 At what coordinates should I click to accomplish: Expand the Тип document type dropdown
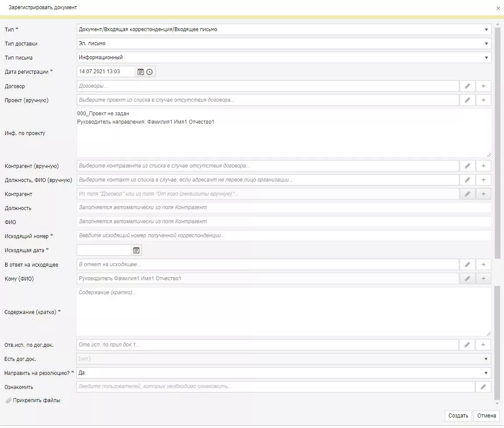point(486,30)
